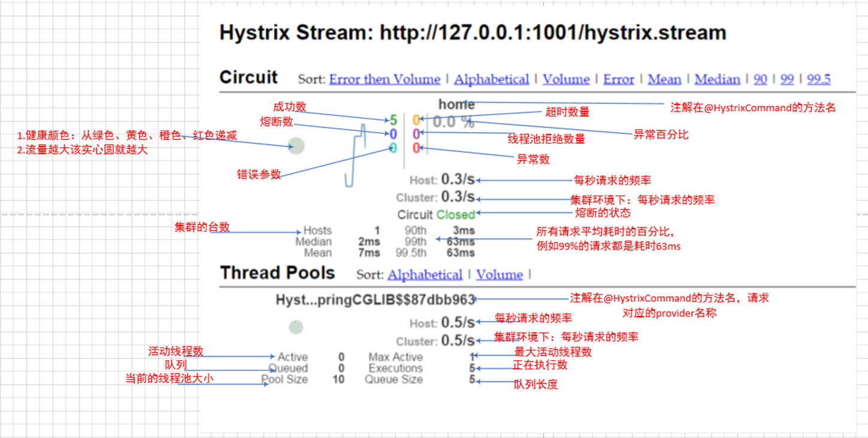This screenshot has width=868, height=438.
Task: Sort circuits by Volume link
Action: [566, 80]
